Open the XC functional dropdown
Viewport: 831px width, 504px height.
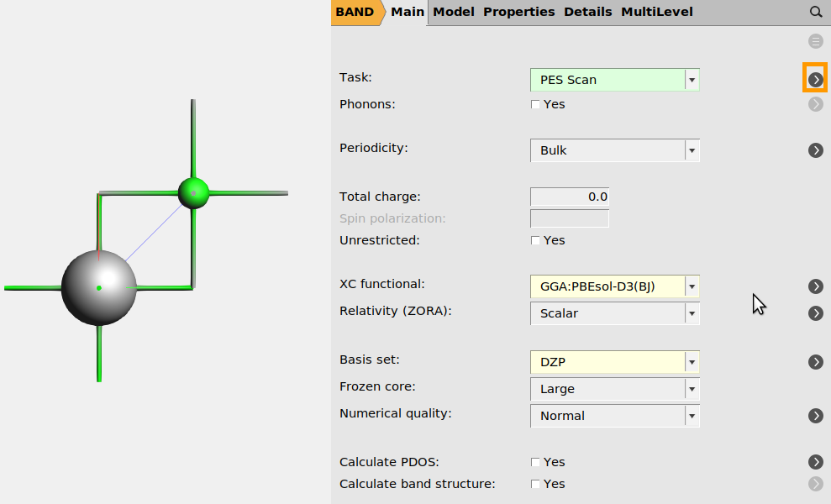coord(614,286)
